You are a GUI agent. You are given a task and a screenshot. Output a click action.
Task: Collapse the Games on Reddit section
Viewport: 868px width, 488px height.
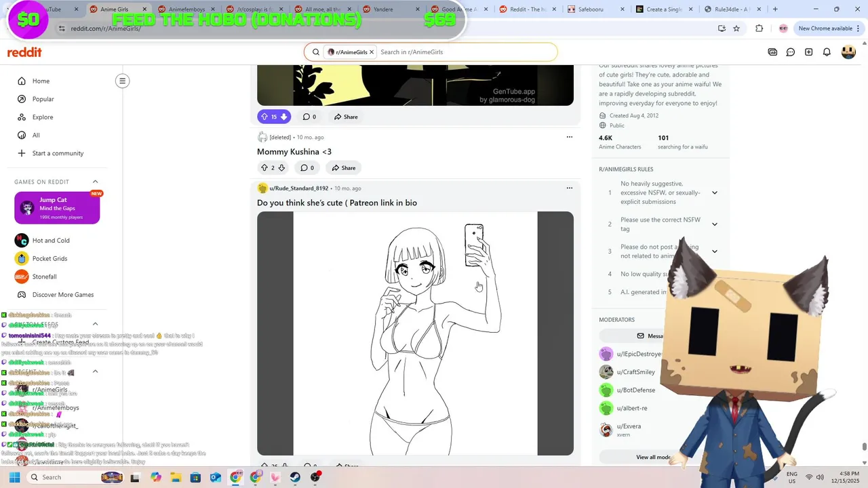coord(95,182)
